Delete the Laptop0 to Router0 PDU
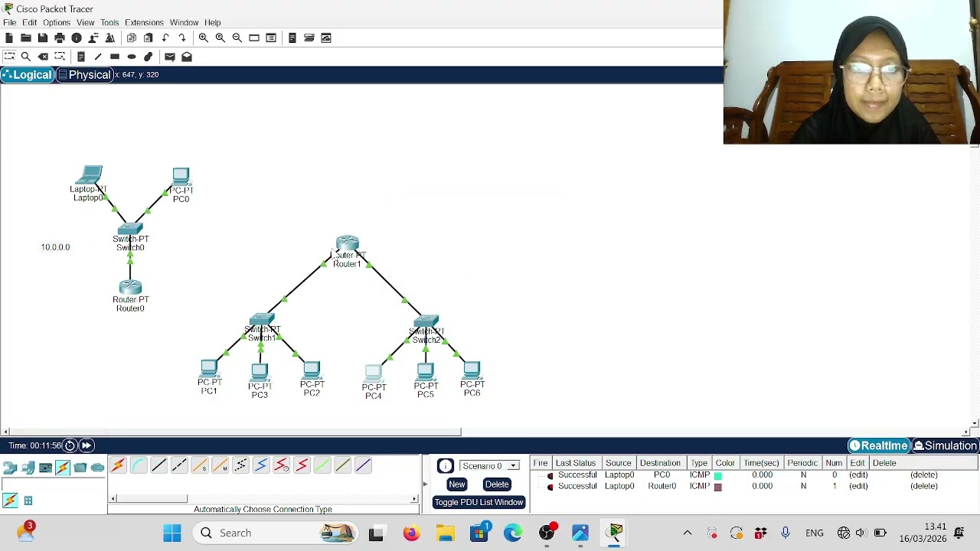The width and height of the screenshot is (980, 551). coord(924,487)
